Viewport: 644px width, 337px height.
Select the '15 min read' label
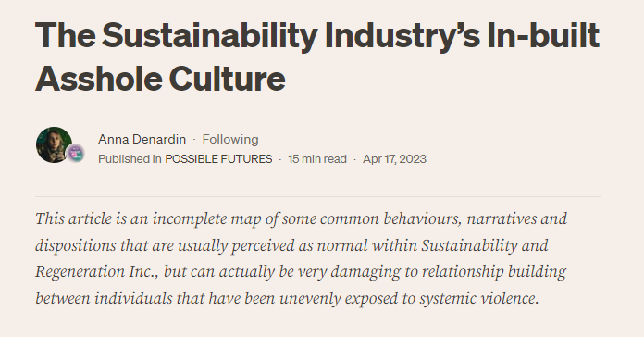(317, 159)
